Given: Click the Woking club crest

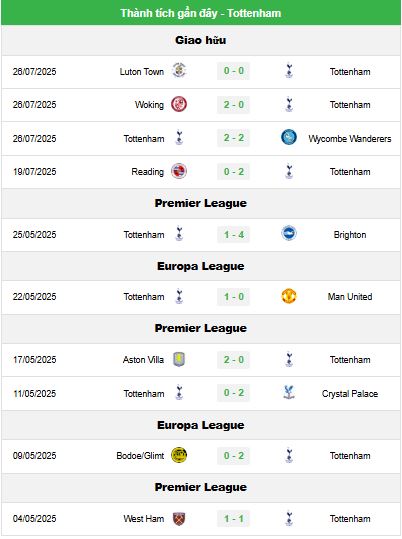Looking at the screenshot, I should (179, 104).
